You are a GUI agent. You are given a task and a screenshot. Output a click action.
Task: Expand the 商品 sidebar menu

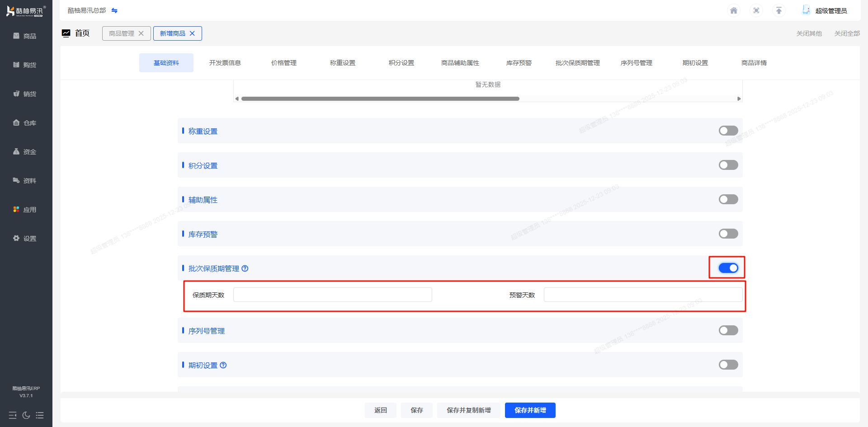pos(26,36)
